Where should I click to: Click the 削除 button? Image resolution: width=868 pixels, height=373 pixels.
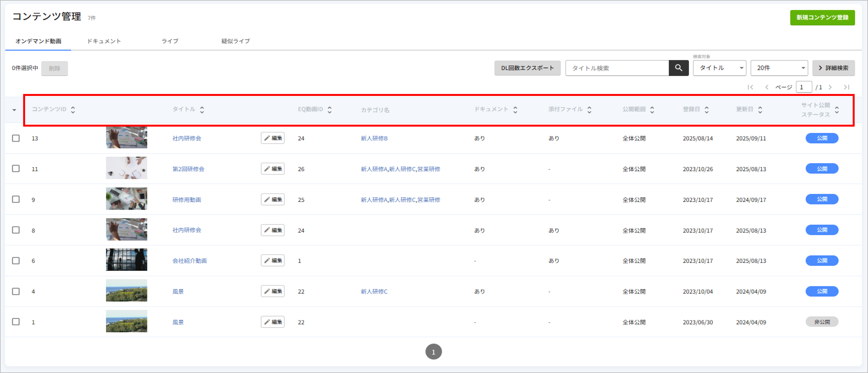pyautogui.click(x=55, y=68)
